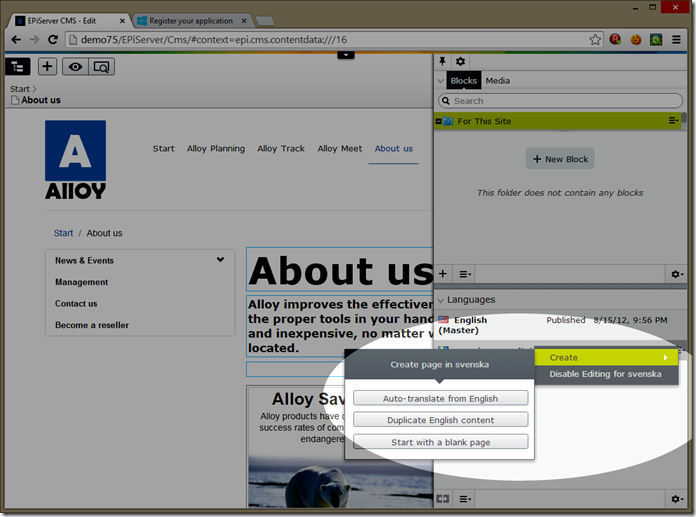Bookmark page with the star icon
Image resolution: width=696 pixels, height=517 pixels.
[x=596, y=40]
